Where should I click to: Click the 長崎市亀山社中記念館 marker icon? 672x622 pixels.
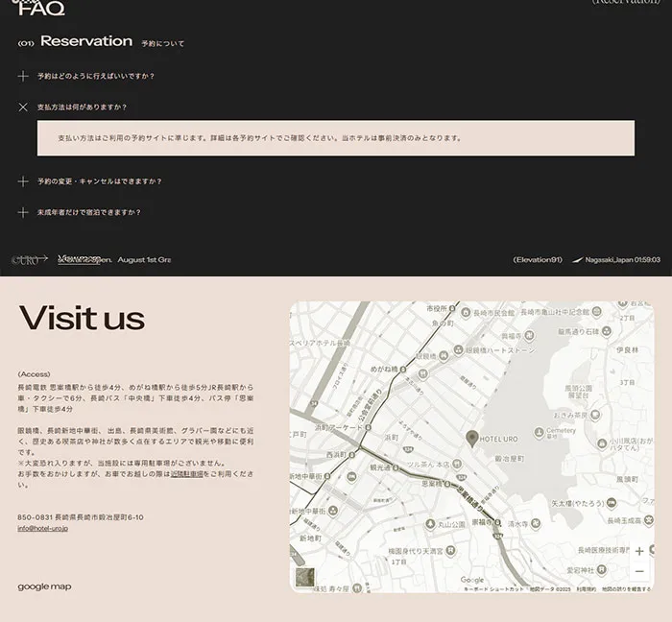tap(596, 312)
